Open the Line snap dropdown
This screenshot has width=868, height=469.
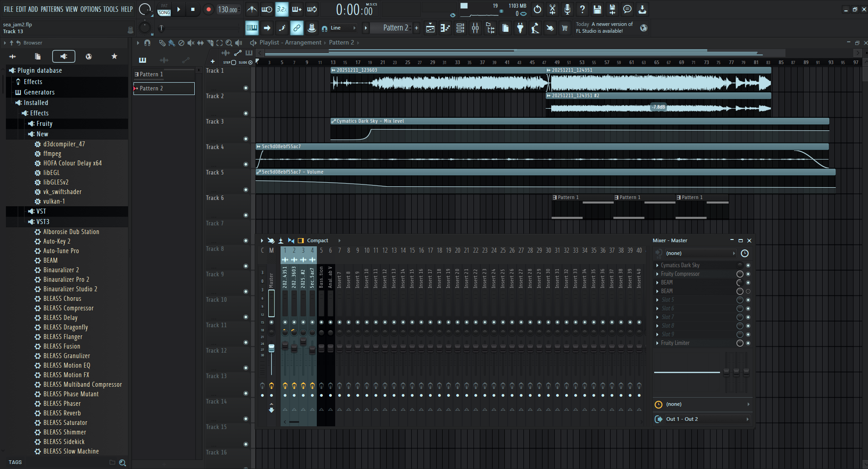click(x=343, y=28)
